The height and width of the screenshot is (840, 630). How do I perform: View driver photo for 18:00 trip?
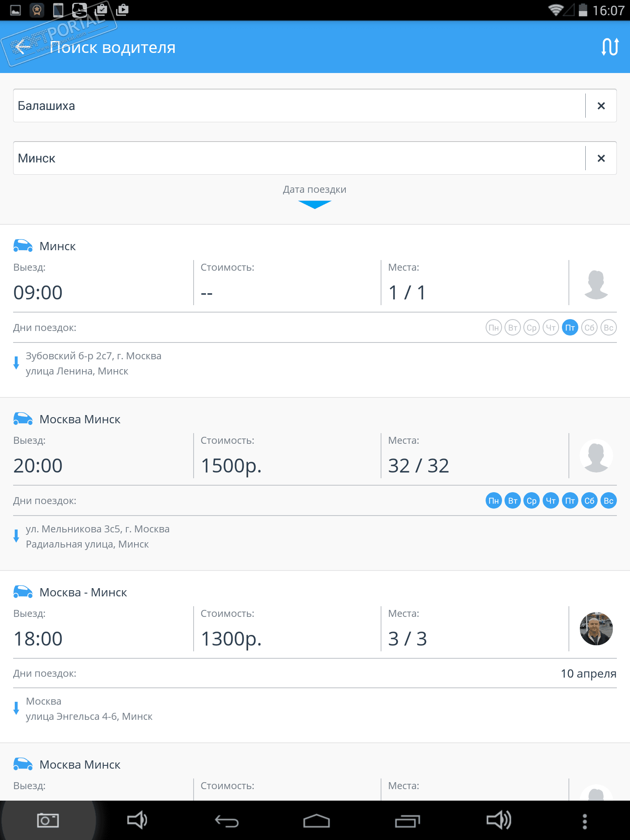click(x=596, y=629)
